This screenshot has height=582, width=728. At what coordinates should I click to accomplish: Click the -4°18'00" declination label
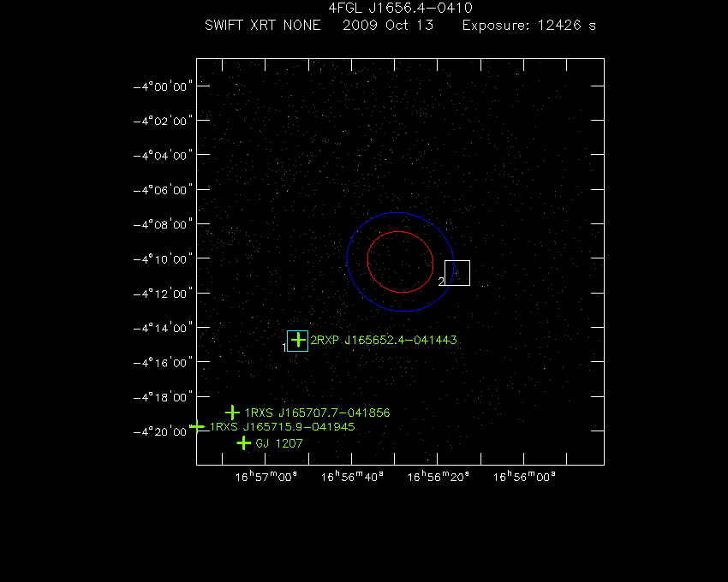click(163, 397)
